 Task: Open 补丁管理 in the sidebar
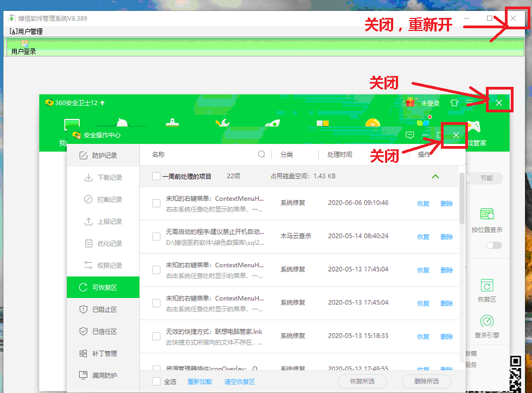[103, 353]
